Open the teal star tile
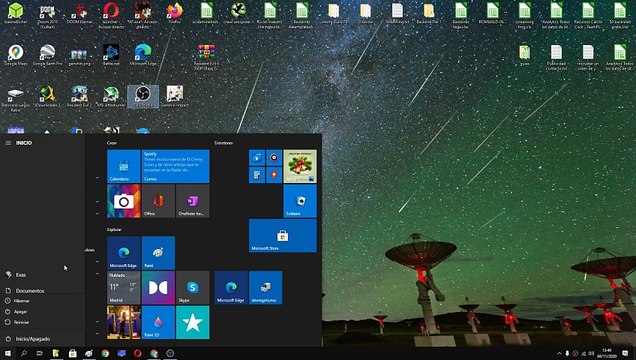This screenshot has width=636, height=360. (x=193, y=322)
